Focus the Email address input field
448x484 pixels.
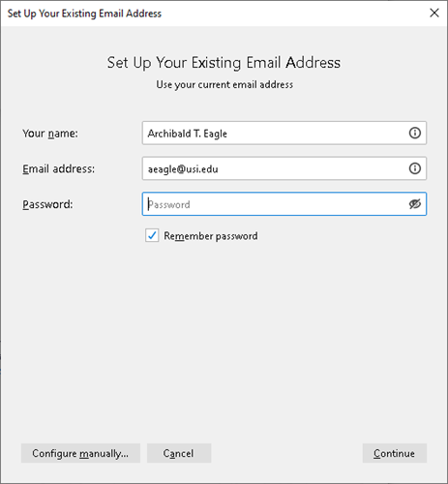[x=284, y=168]
